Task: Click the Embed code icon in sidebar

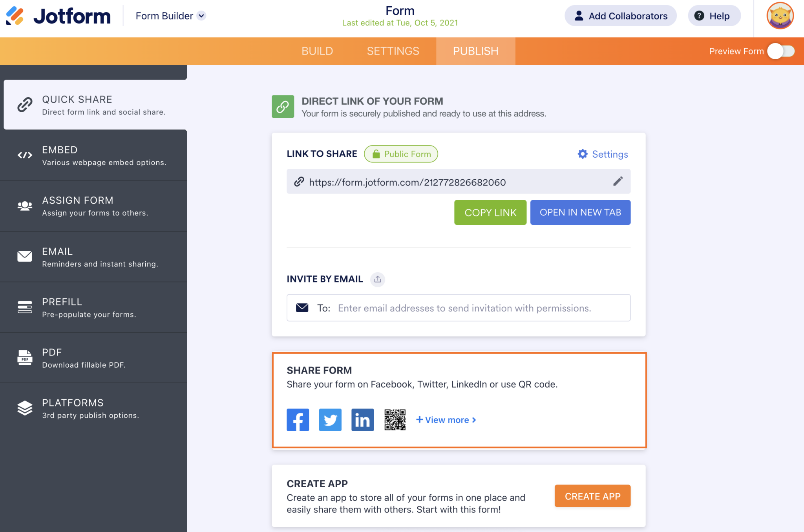Action: click(24, 155)
